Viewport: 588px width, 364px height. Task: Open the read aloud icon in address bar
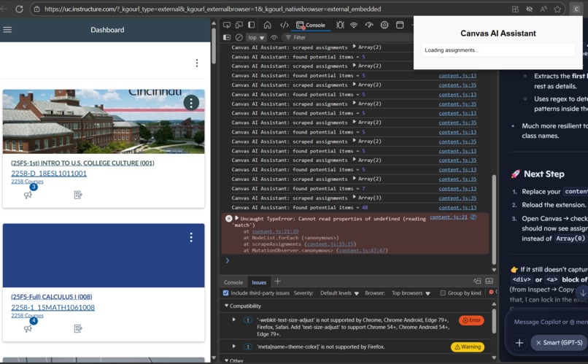(x=543, y=9)
